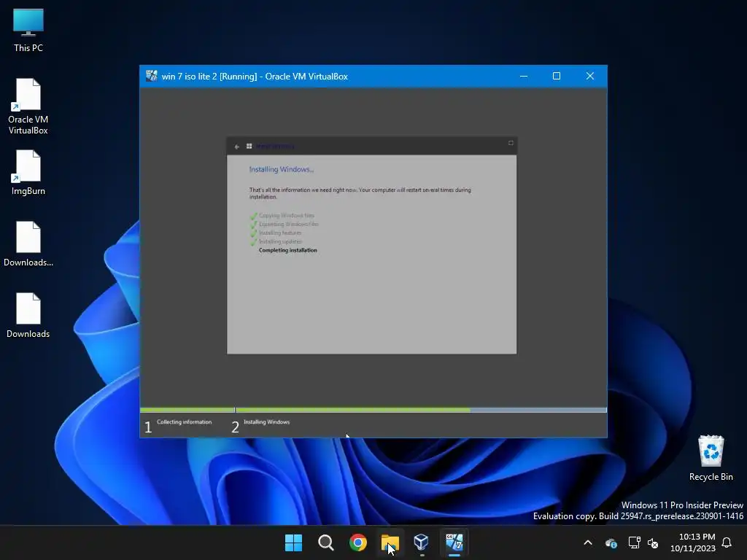747x560 pixels.
Task: Click the setup dialog's top-right box icon
Action: [511, 143]
